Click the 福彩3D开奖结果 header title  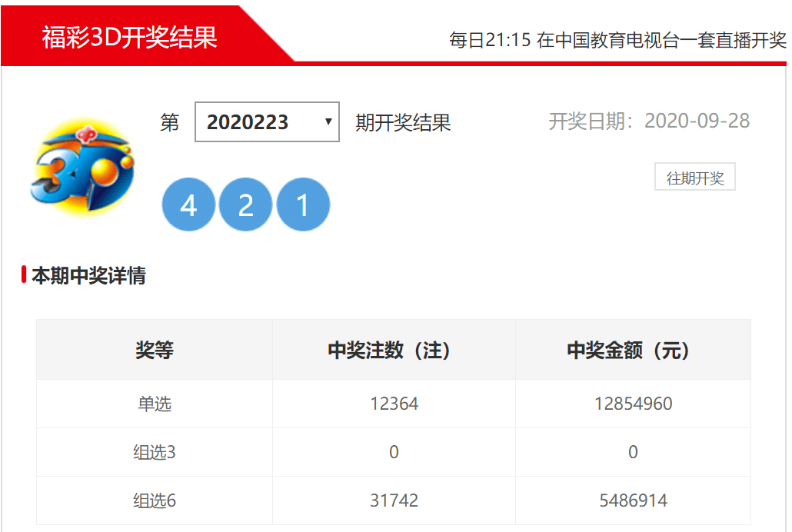pyautogui.click(x=129, y=38)
